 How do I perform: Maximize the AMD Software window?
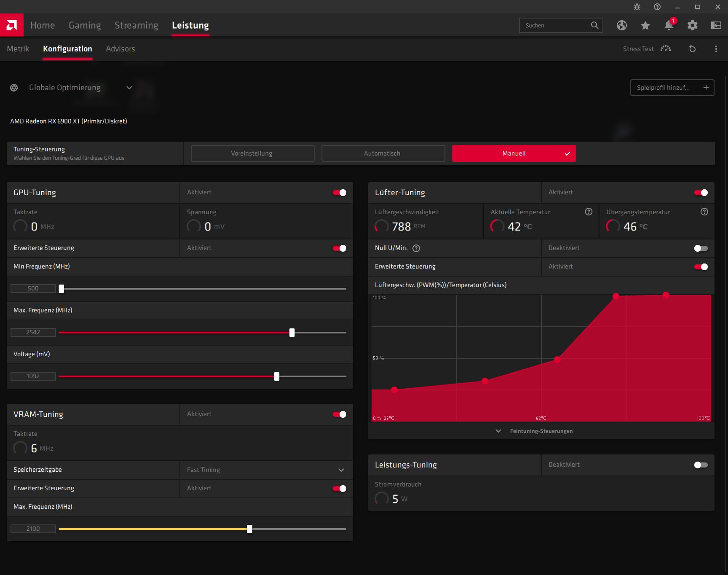[698, 7]
